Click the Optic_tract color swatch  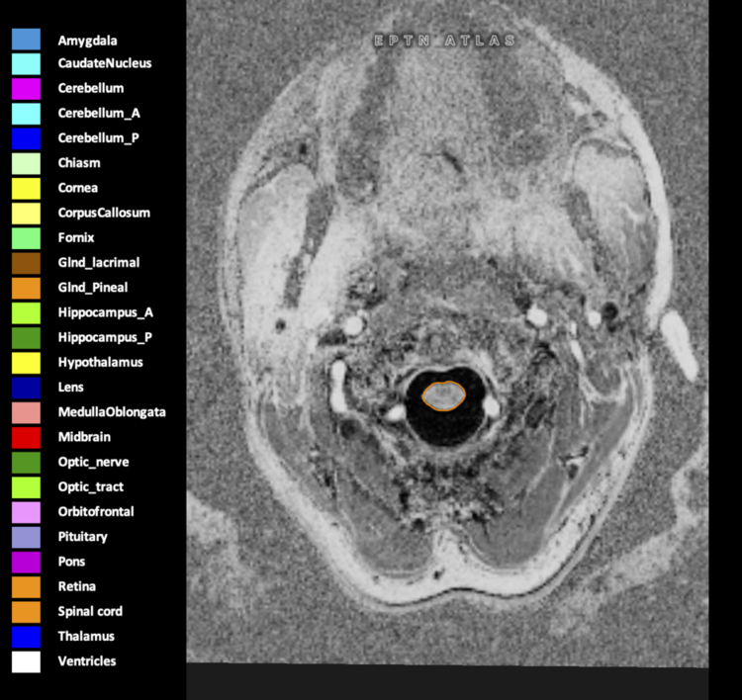tap(26, 487)
